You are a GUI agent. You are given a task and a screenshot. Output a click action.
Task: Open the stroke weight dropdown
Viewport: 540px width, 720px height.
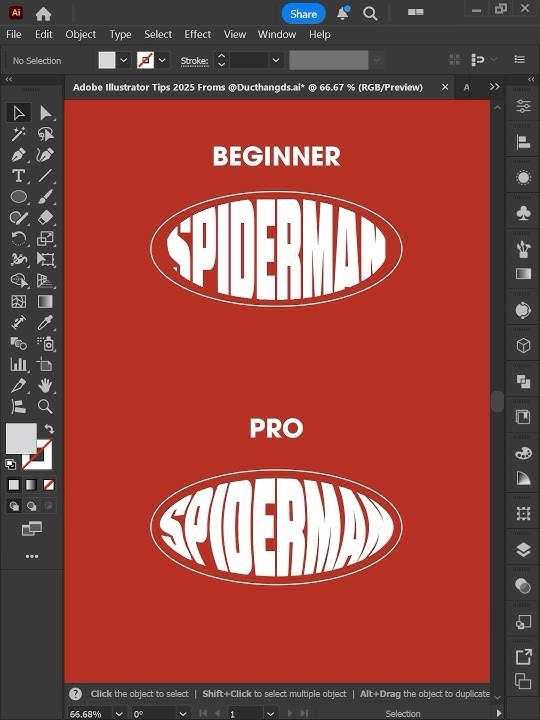276,60
